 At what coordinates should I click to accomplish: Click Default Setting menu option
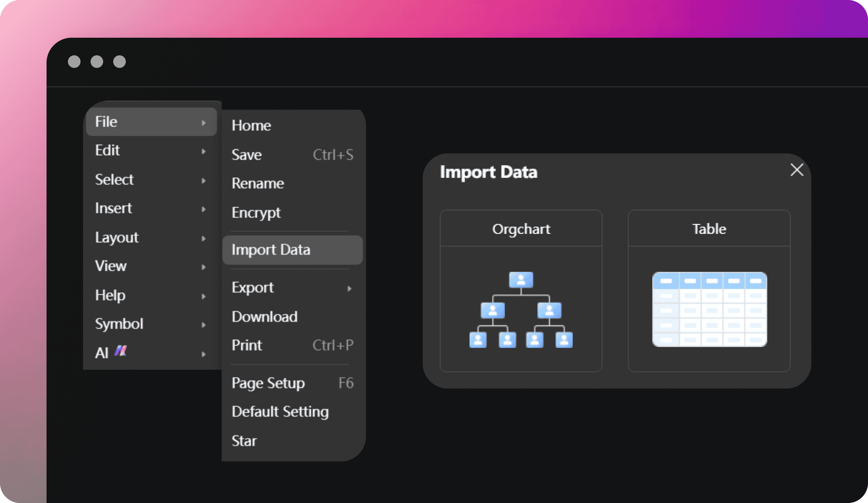[x=280, y=411]
